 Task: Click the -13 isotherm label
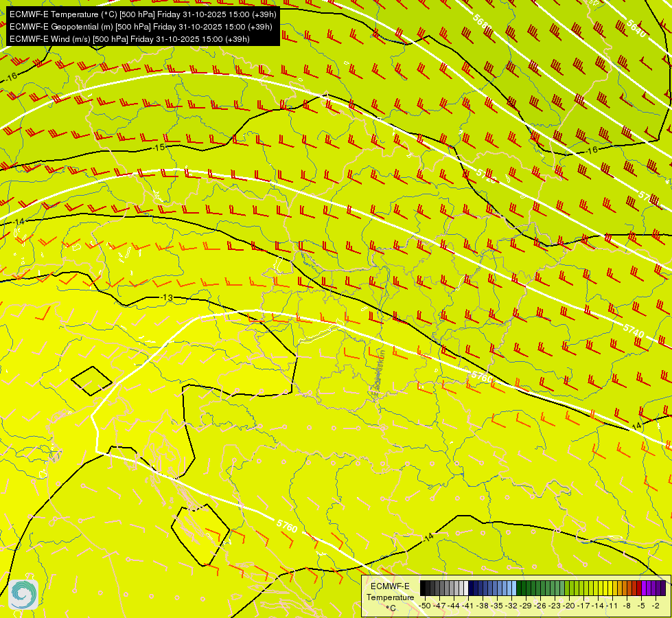pyautogui.click(x=167, y=297)
